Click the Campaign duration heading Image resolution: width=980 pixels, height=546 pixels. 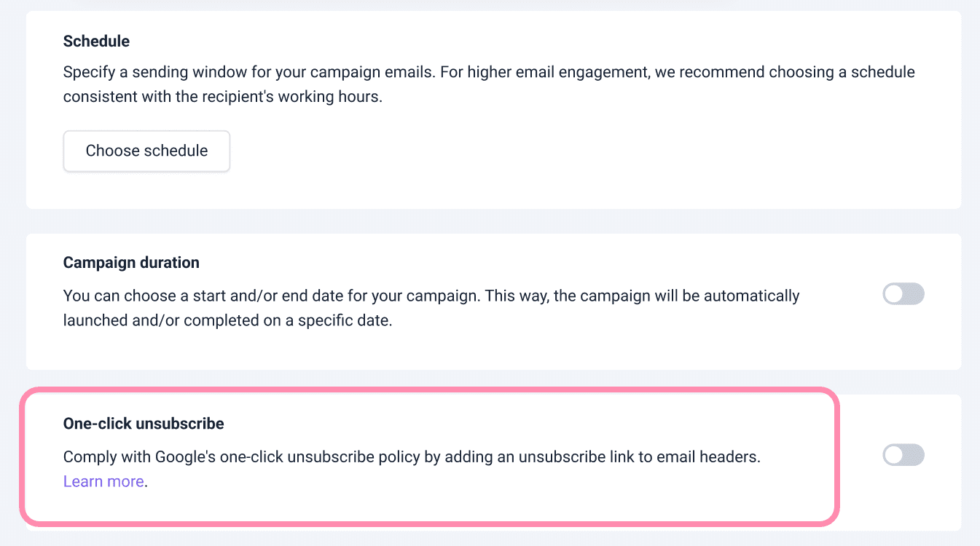pos(131,263)
